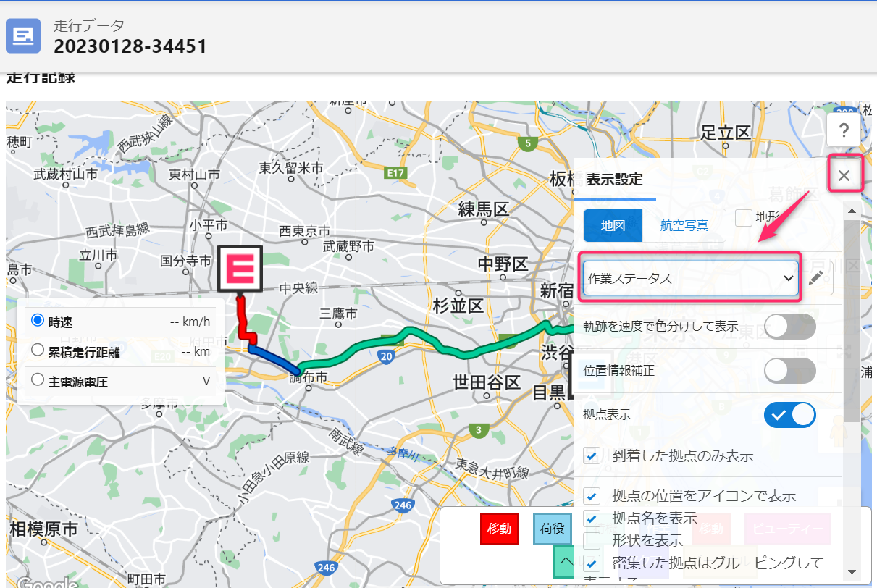Uncheck 拠点名を表示 checkbox

pyautogui.click(x=592, y=518)
